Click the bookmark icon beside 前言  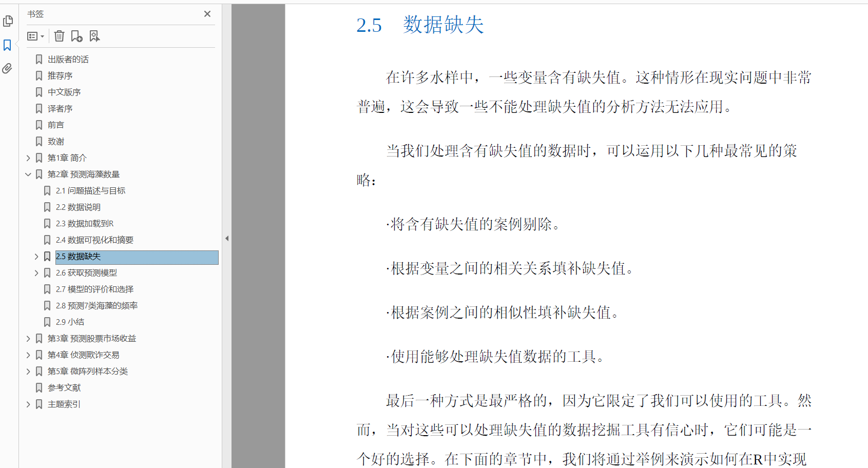tap(40, 125)
